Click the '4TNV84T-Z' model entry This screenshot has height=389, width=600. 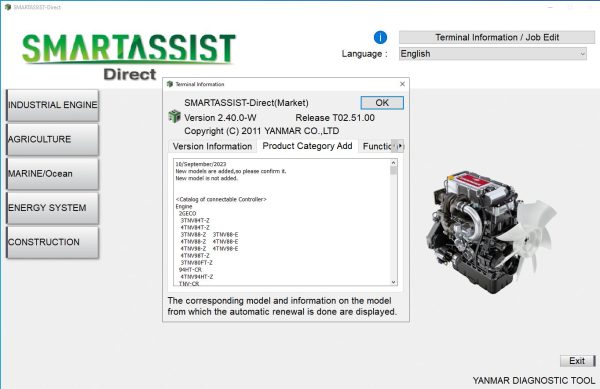click(x=195, y=228)
